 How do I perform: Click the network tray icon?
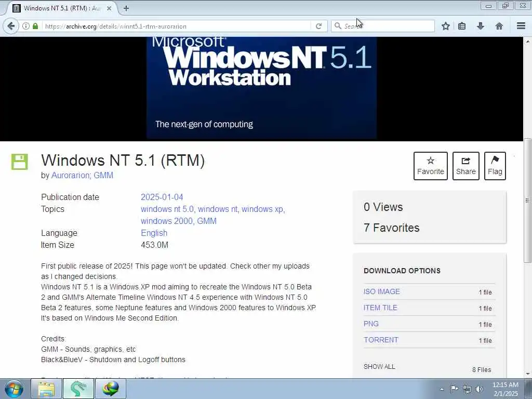coord(467,389)
